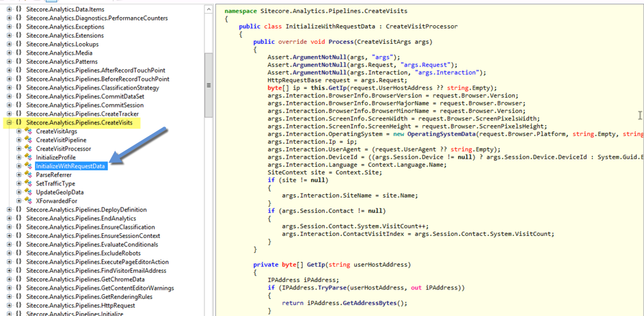The height and width of the screenshot is (316, 644).
Task: Open the CreateVisitProcessor base class link in code
Action: [x=420, y=26]
